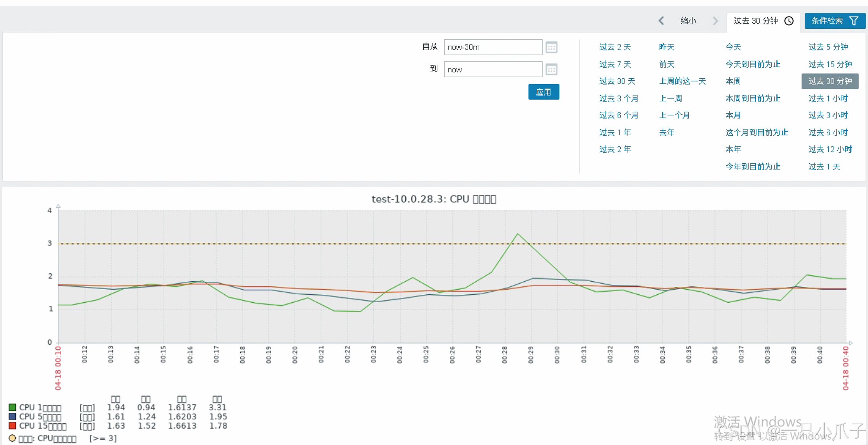Click the 自从 input with now-30m

point(493,47)
